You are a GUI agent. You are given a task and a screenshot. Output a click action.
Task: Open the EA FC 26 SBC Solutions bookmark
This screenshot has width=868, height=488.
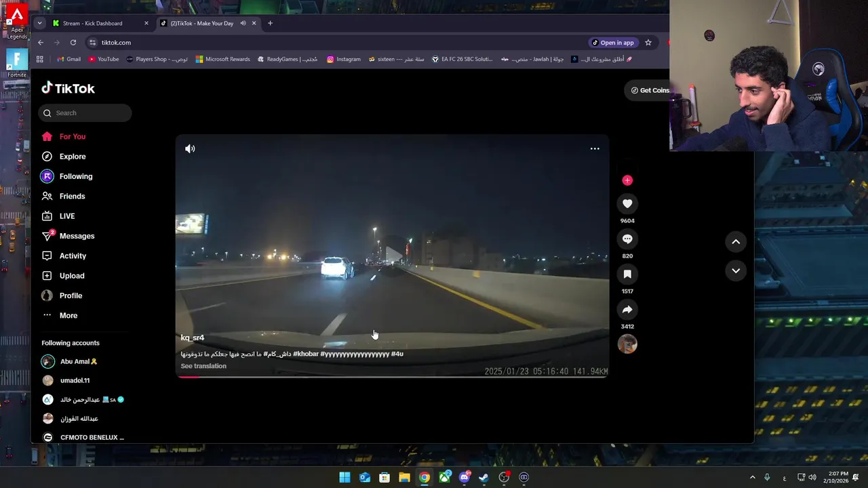[462, 59]
